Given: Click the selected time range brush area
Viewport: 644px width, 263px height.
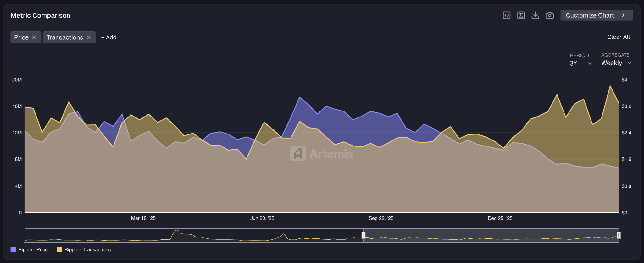Looking at the screenshot, I should click(x=491, y=235).
